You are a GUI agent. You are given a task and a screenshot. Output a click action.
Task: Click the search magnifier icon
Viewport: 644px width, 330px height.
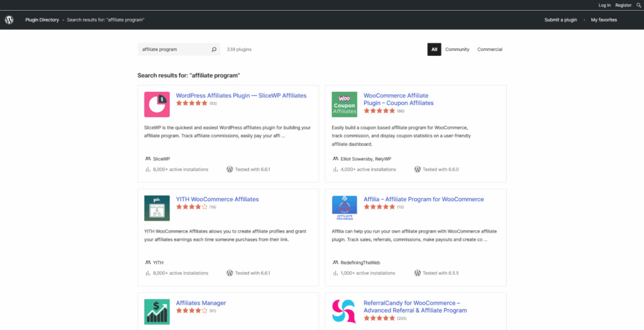tap(214, 49)
